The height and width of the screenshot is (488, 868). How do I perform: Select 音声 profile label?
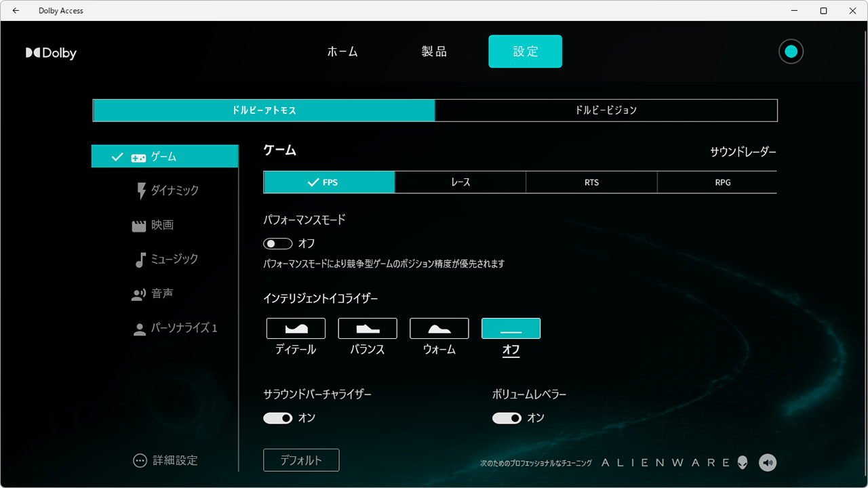163,294
